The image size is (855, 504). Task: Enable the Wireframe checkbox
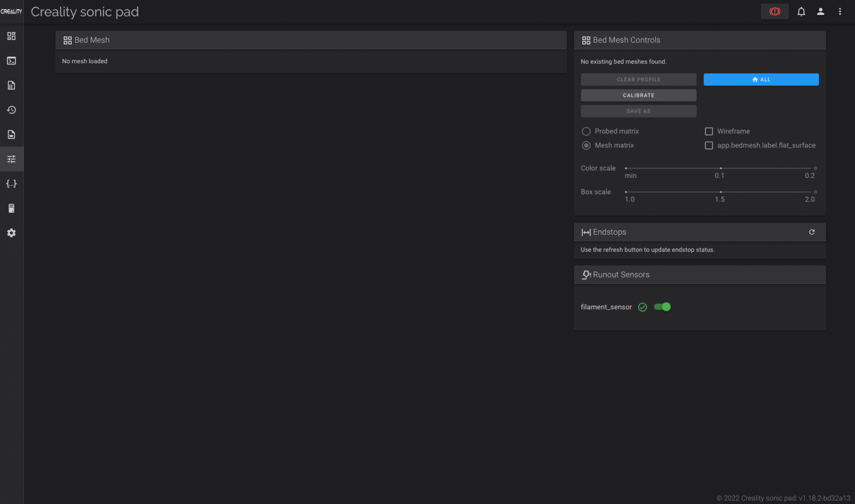point(709,131)
